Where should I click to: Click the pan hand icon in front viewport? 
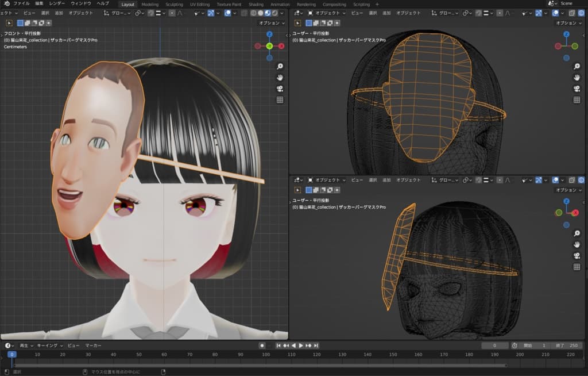pyautogui.click(x=280, y=77)
